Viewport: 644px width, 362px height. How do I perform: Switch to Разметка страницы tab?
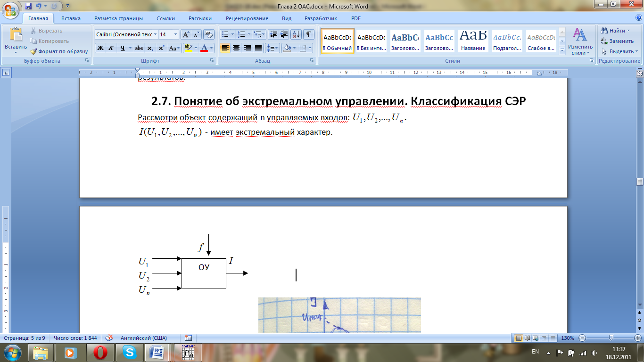pyautogui.click(x=118, y=18)
